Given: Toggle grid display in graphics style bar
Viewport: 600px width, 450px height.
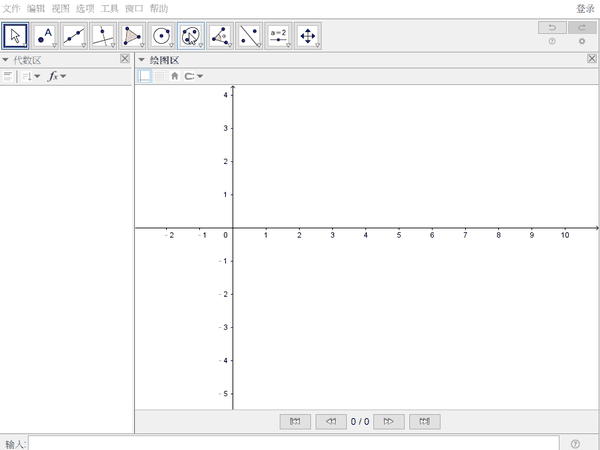Looking at the screenshot, I should [x=160, y=76].
